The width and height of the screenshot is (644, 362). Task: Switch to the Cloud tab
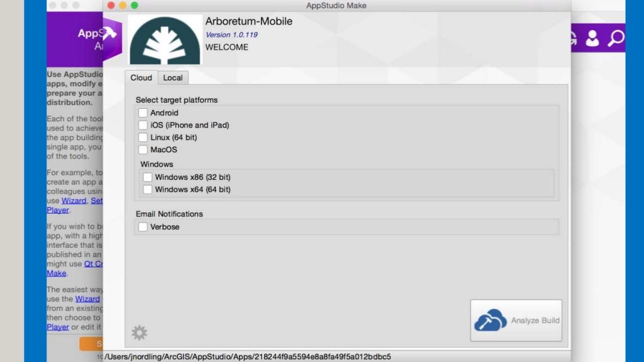click(141, 77)
